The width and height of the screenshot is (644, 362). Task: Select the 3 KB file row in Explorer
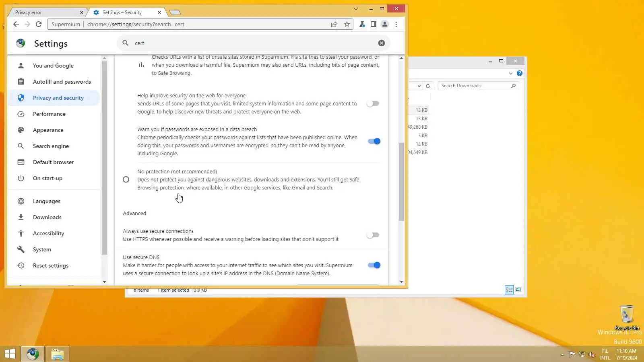(419, 136)
